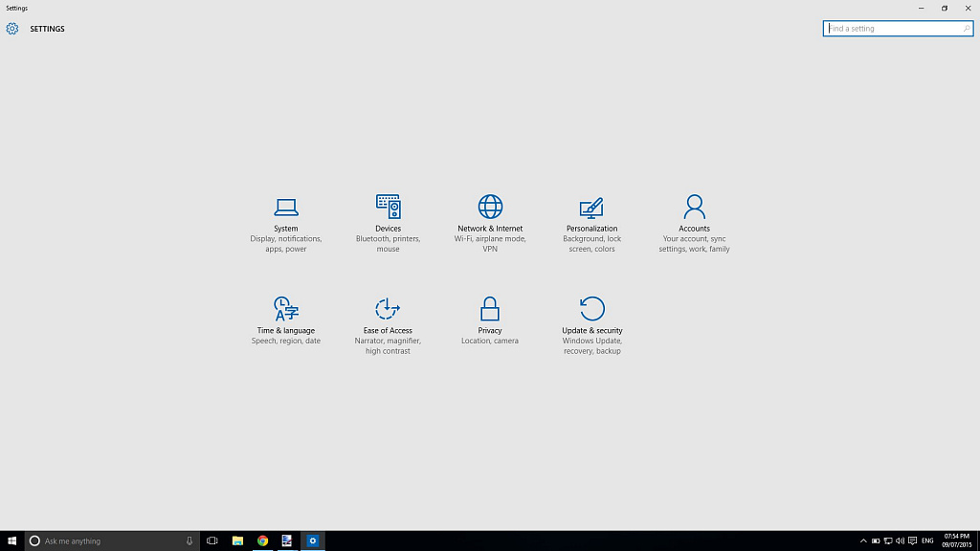Activate the Cortana microphone icon

(x=189, y=541)
